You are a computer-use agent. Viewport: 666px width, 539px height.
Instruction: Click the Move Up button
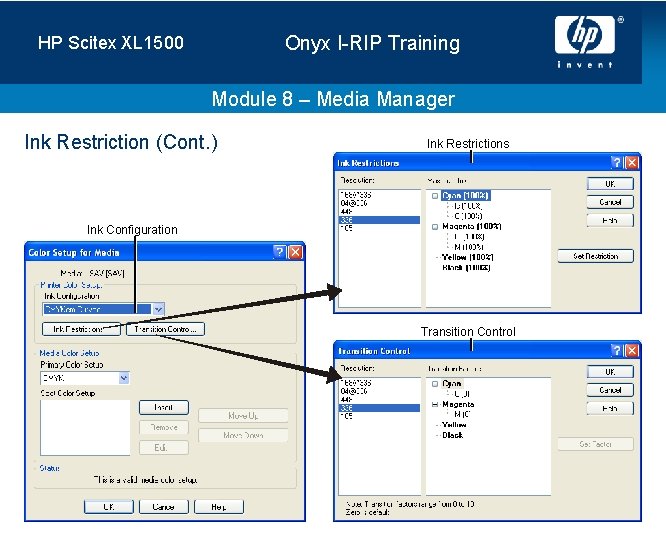[x=243, y=415]
